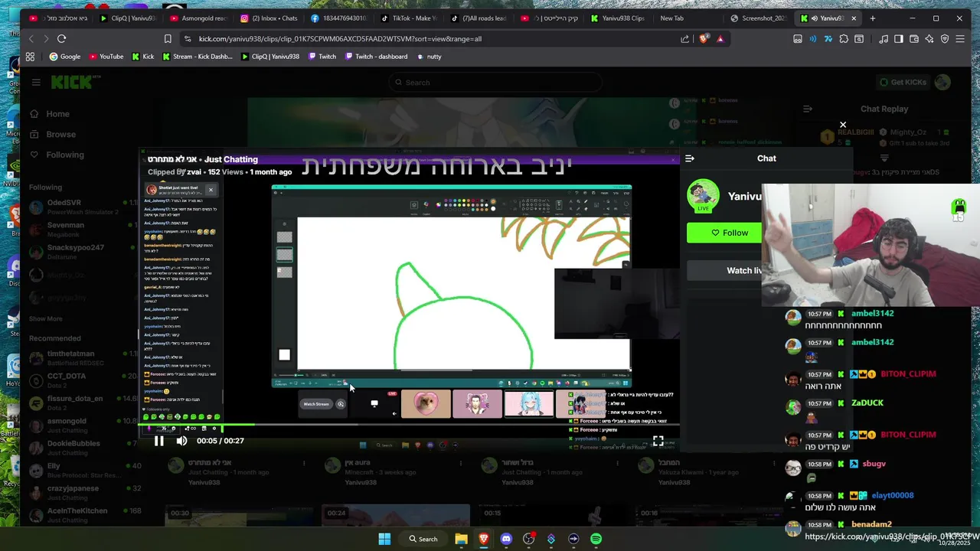
Task: Click the share icon in the address bar
Action: click(684, 39)
